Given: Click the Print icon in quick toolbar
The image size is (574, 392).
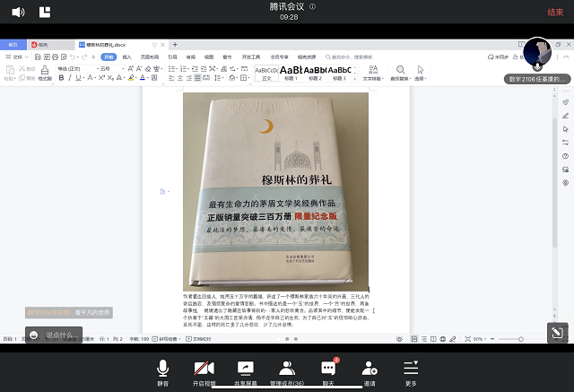Looking at the screenshot, I should pos(55,57).
